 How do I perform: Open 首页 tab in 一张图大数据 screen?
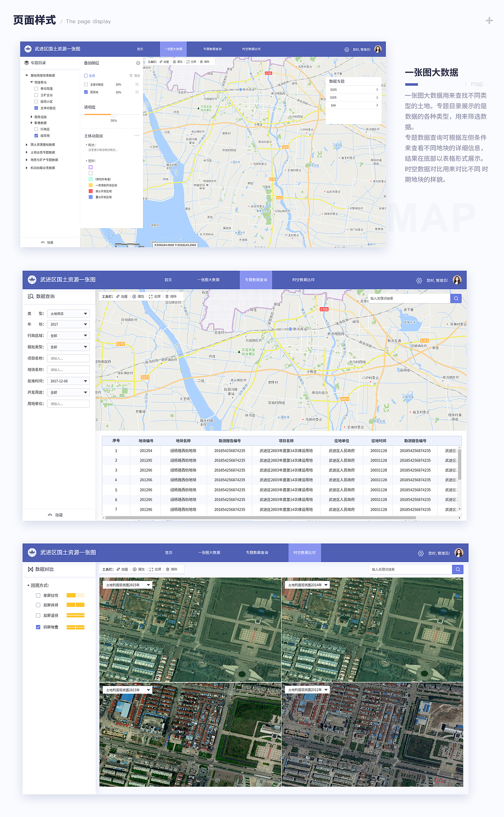[x=140, y=49]
